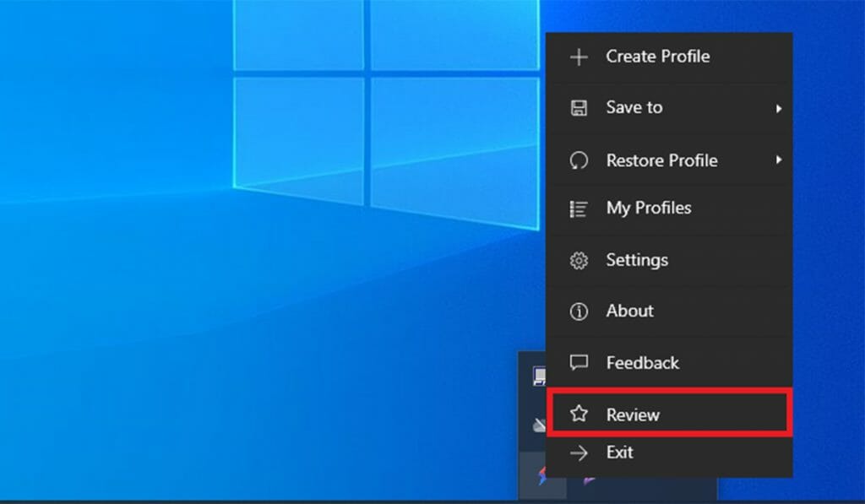
Task: Click the OneDrive cloud tray icon
Action: 539,425
